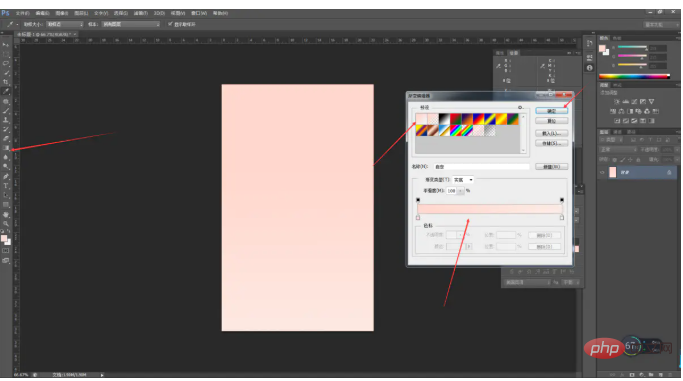Toggle lock transparent pixels in Layers panel
Viewport: 683px width, 381px height.
point(615,160)
